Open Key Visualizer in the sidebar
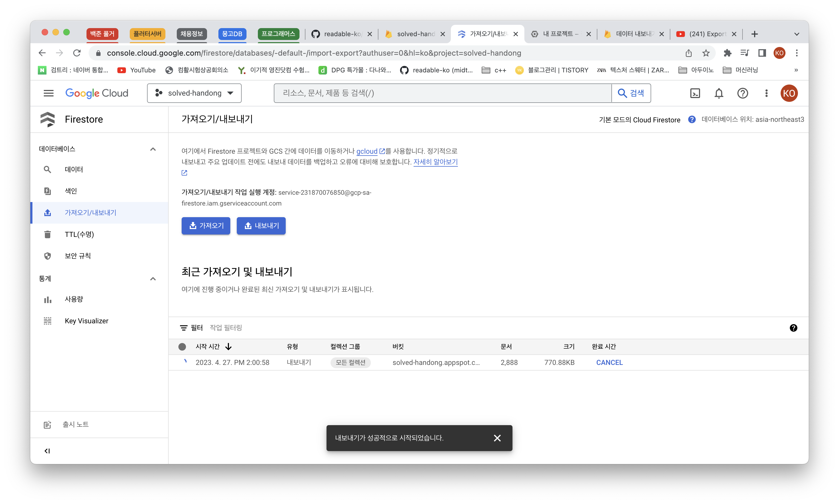 99,321
